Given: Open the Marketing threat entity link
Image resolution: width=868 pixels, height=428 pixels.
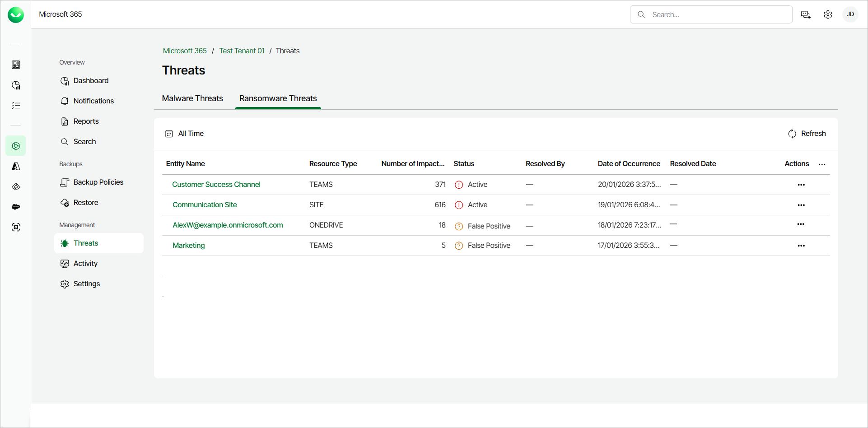Looking at the screenshot, I should (x=188, y=245).
